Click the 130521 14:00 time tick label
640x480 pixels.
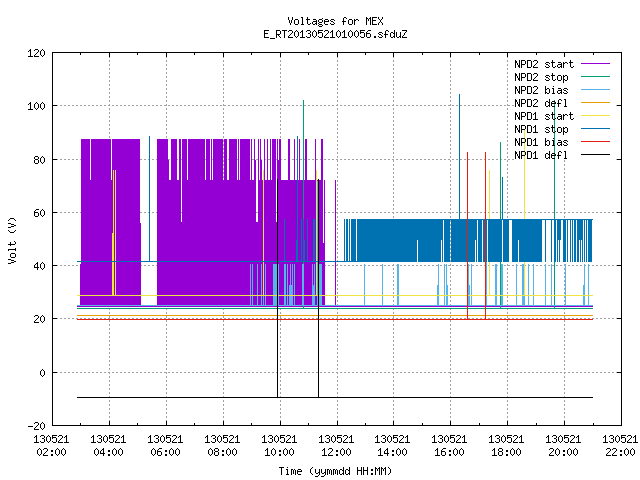point(393,446)
